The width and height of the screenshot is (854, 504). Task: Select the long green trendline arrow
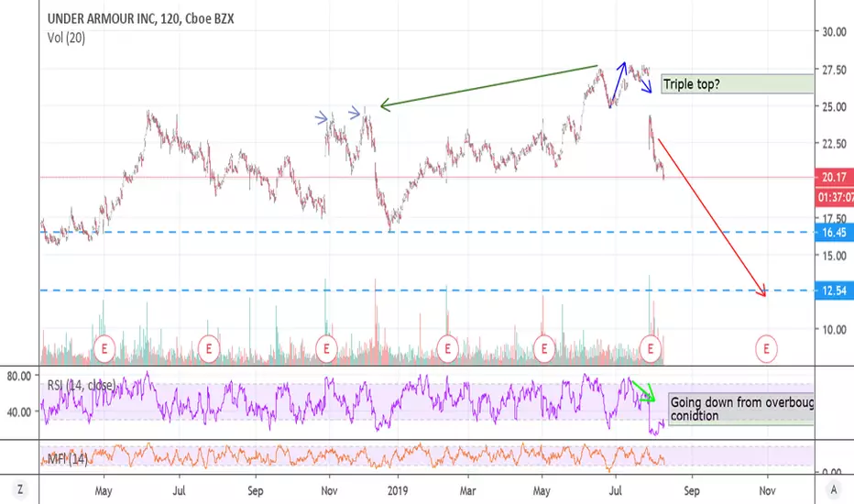488,85
